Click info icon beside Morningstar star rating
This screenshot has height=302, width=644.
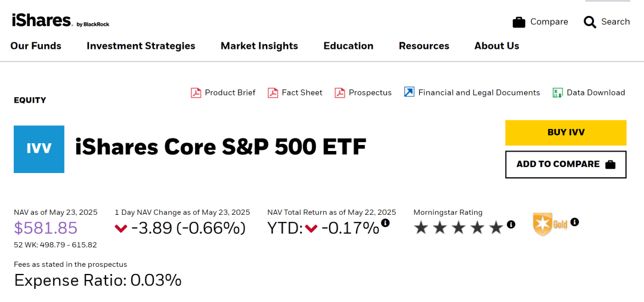pos(510,224)
